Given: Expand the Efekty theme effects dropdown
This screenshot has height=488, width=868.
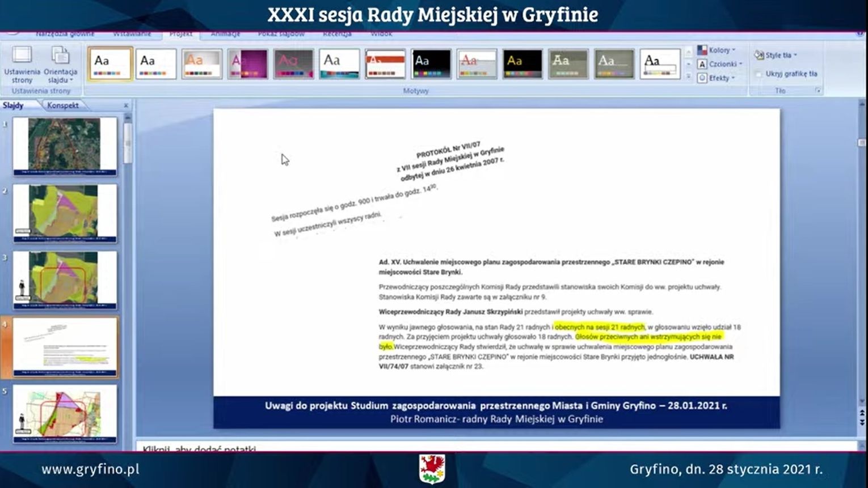Looking at the screenshot, I should [718, 78].
